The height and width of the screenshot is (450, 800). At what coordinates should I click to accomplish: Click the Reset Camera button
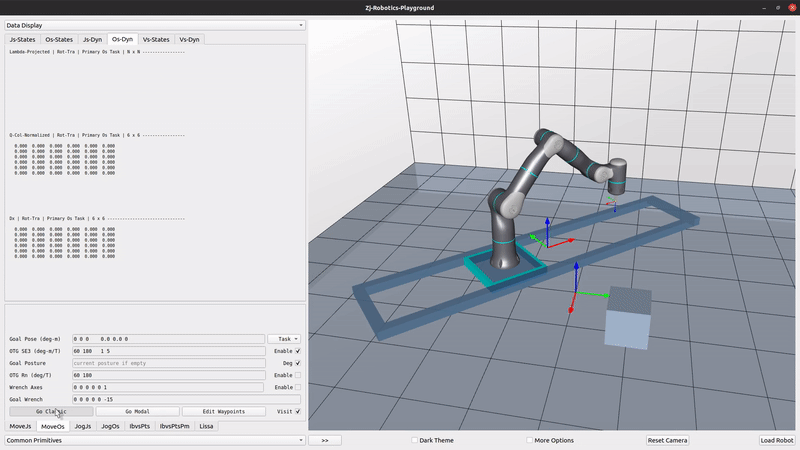click(x=667, y=440)
